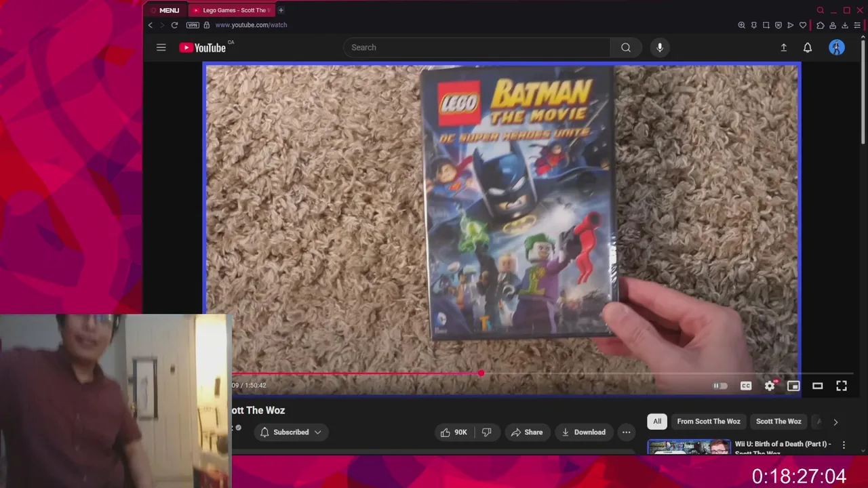Open the browser profile account icon

pos(833,25)
